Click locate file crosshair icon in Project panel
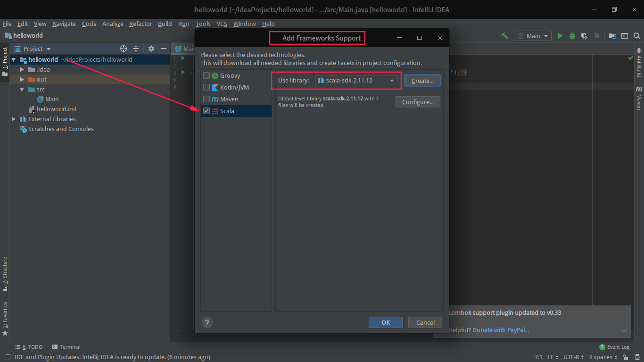Image resolution: width=644 pixels, height=362 pixels. point(124,49)
